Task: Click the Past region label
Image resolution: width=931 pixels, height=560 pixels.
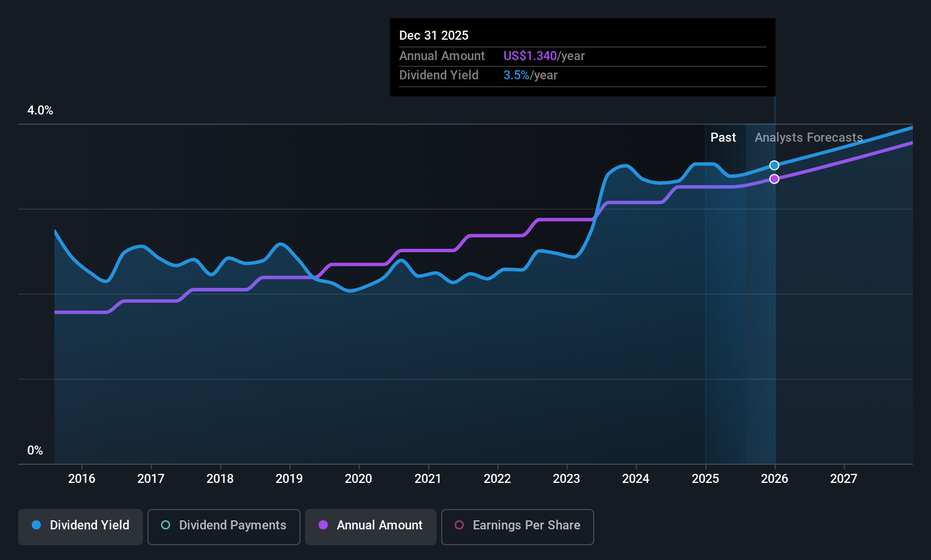Action: (x=723, y=137)
